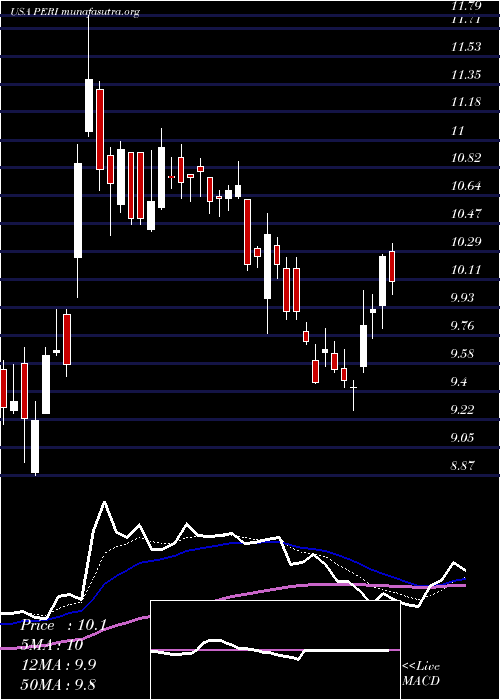The height and width of the screenshot is (700, 500).
Task: Click the 10.82 price axis label
Action: [x=466, y=158]
